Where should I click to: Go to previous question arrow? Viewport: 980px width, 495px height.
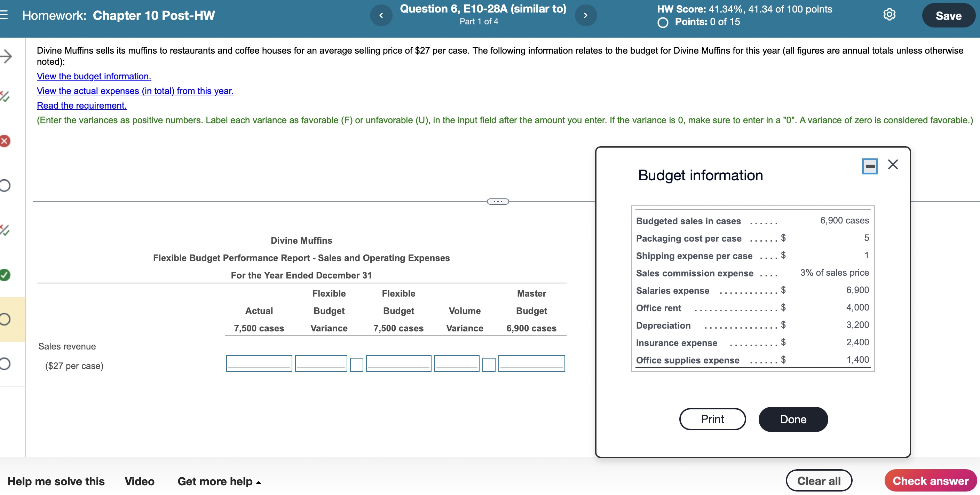381,16
